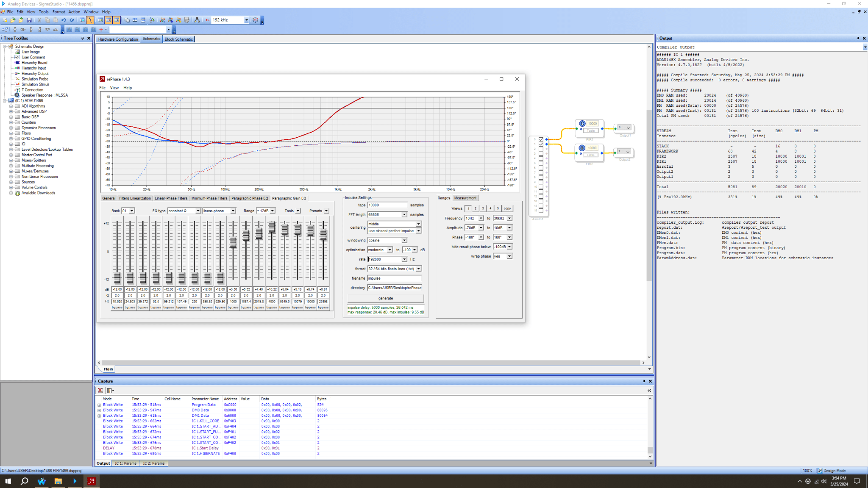This screenshot has height=488, width=868.
Task: Click the red rePhase icon in the taskbar
Action: click(92, 481)
